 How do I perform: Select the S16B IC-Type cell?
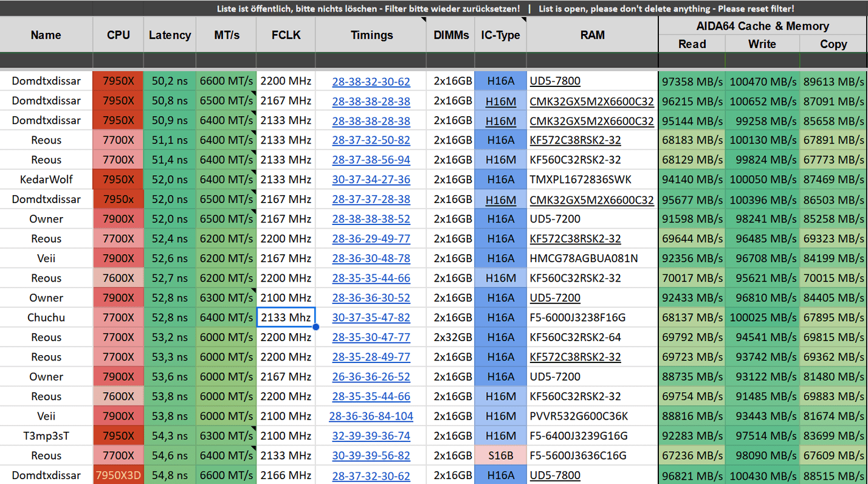pyautogui.click(x=500, y=455)
